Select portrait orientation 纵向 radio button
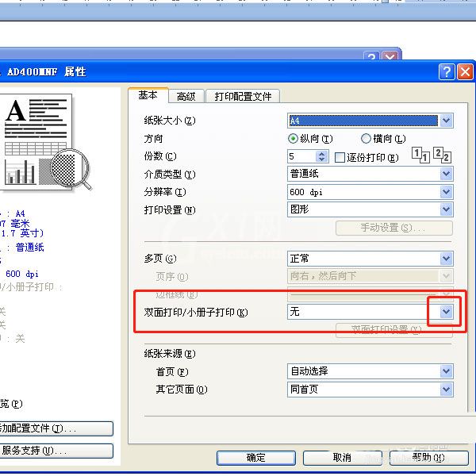Image resolution: width=476 pixels, height=476 pixels. (x=293, y=139)
